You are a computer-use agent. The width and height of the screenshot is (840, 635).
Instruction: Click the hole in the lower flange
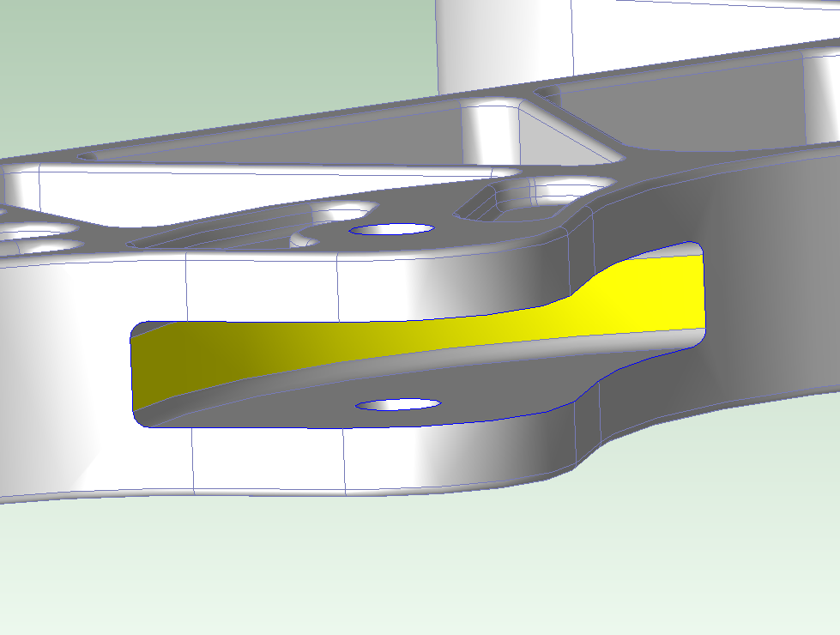pyautogui.click(x=398, y=404)
